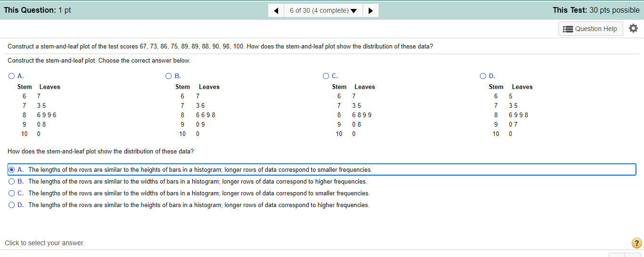Select distribution answer D heights higher frequencies

pyautogui.click(x=11, y=205)
